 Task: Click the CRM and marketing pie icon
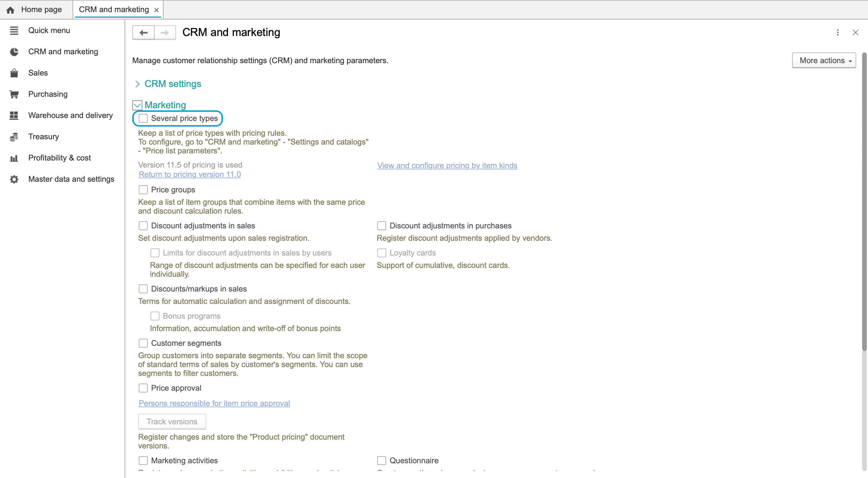14,52
